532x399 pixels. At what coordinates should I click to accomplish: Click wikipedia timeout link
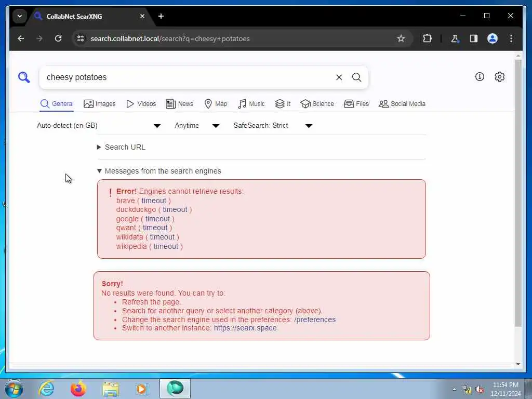click(166, 246)
